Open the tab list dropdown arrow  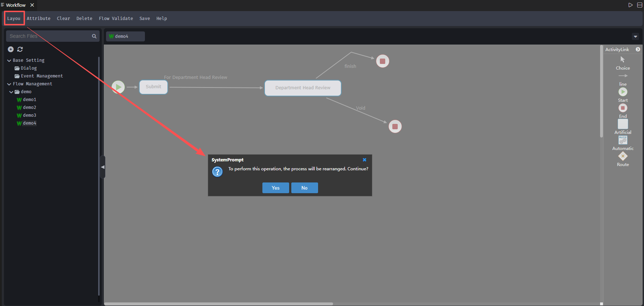pos(635,36)
